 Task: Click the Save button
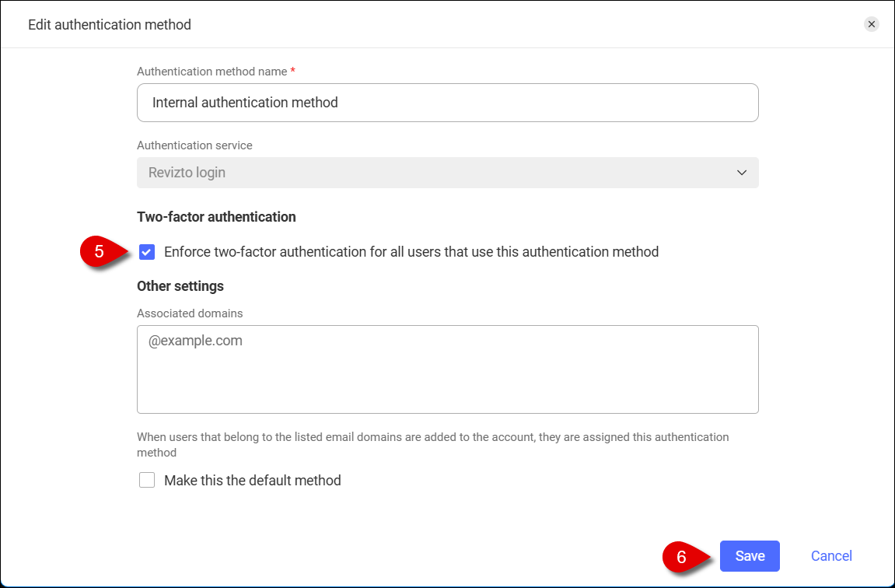click(750, 556)
